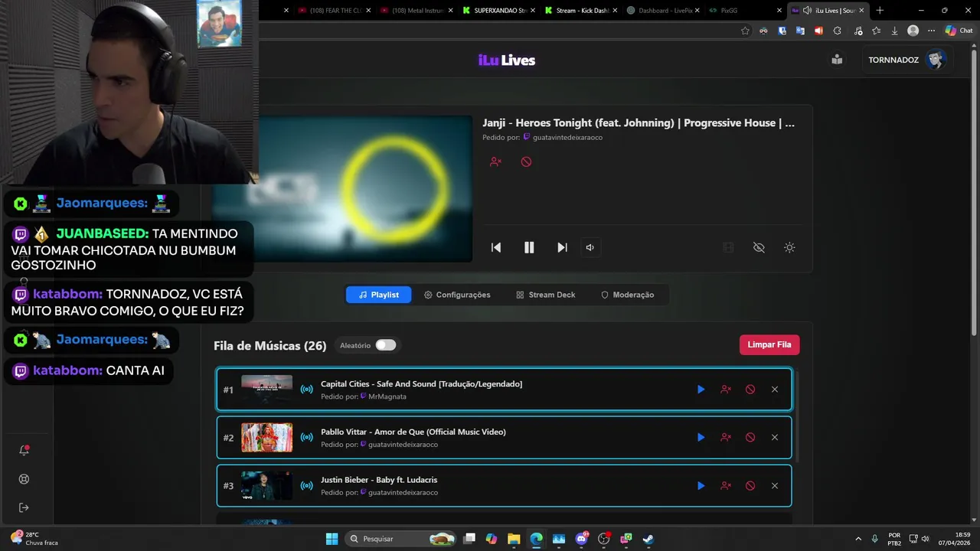The image size is (980, 551).
Task: Click the Pabllo Vittar video thumbnail
Action: [266, 438]
